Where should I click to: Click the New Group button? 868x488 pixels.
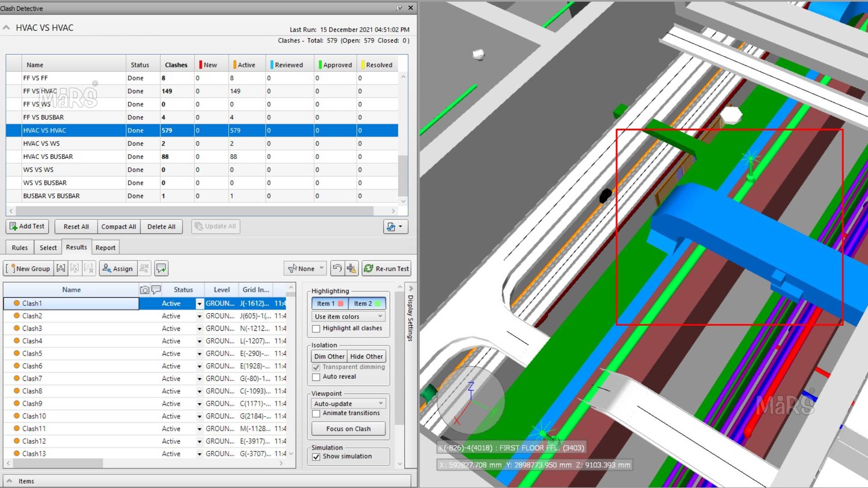pyautogui.click(x=29, y=268)
